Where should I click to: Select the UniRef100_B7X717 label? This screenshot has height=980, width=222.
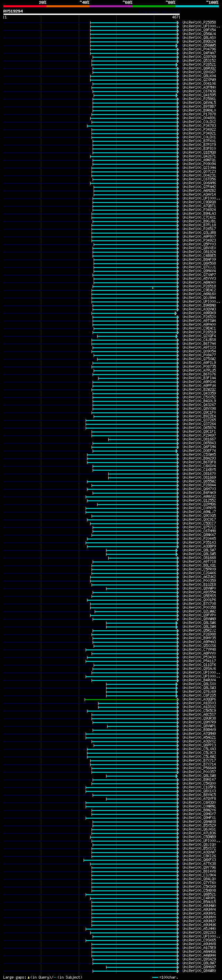(199, 760)
